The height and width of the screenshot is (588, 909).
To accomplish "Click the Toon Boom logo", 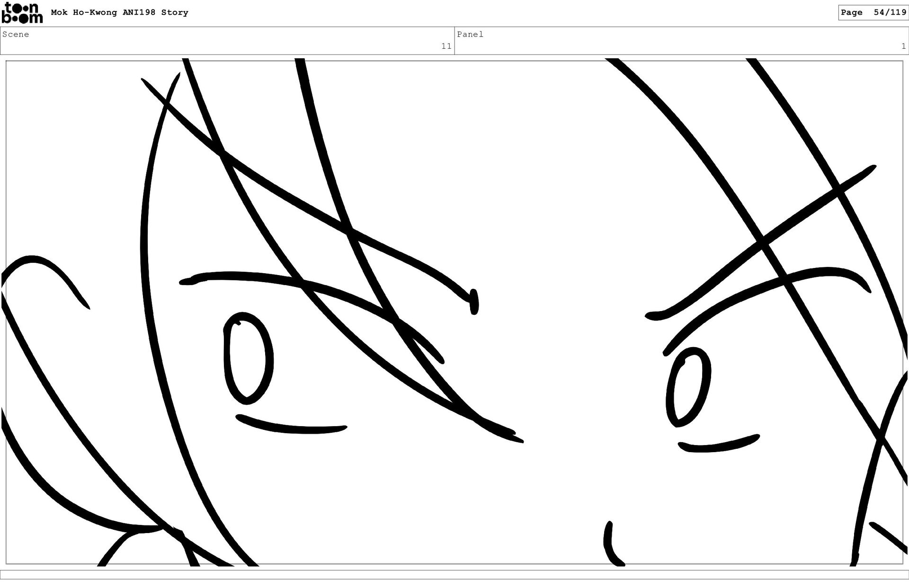I will point(22,13).
